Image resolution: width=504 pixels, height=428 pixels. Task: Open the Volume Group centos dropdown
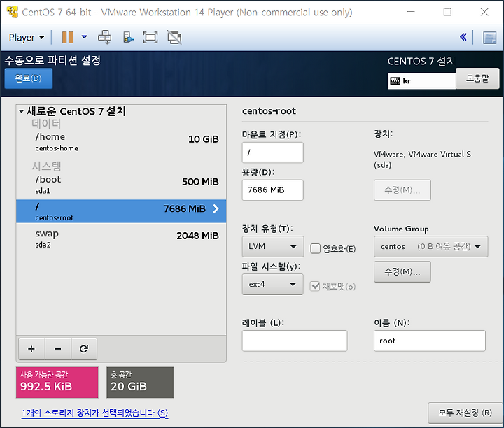[430, 246]
